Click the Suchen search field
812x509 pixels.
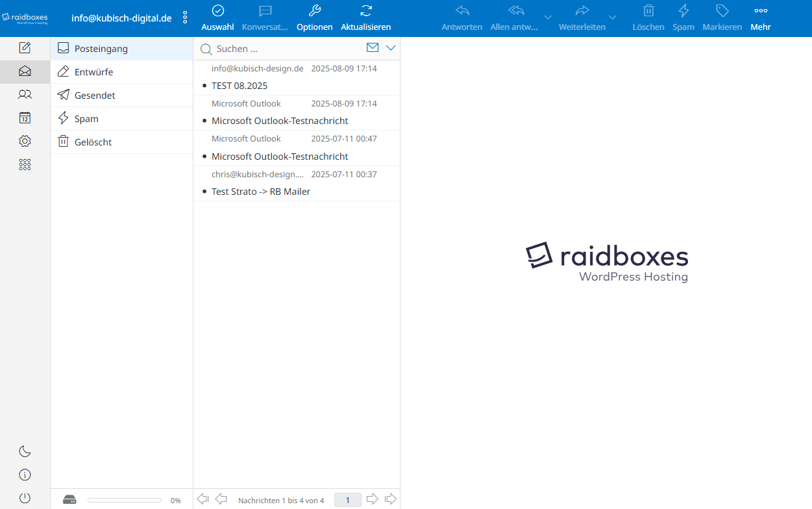pyautogui.click(x=286, y=49)
